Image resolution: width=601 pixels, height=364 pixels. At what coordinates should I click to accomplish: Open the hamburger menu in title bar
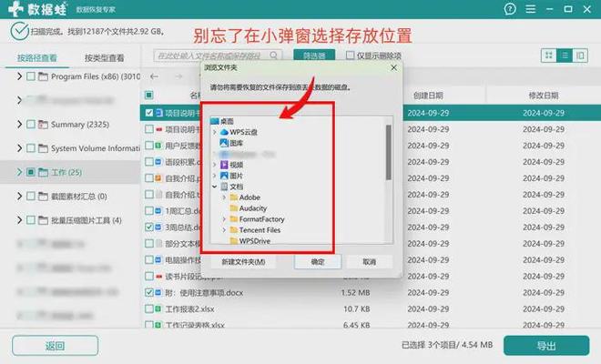(531, 9)
